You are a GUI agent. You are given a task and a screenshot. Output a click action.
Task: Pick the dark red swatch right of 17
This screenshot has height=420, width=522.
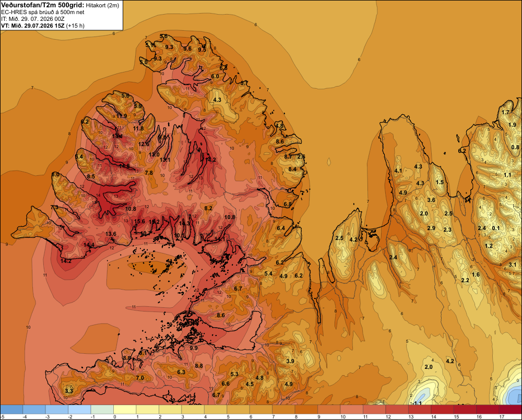click(x=511, y=410)
